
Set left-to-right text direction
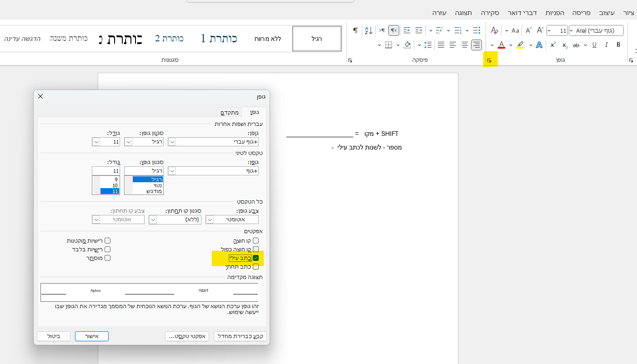[x=382, y=30]
